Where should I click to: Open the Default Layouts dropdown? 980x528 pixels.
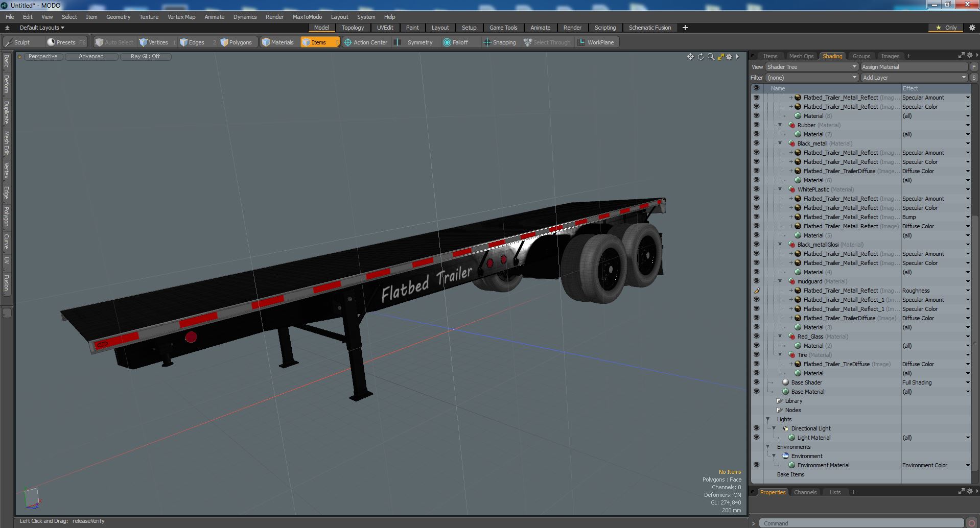pyautogui.click(x=42, y=28)
